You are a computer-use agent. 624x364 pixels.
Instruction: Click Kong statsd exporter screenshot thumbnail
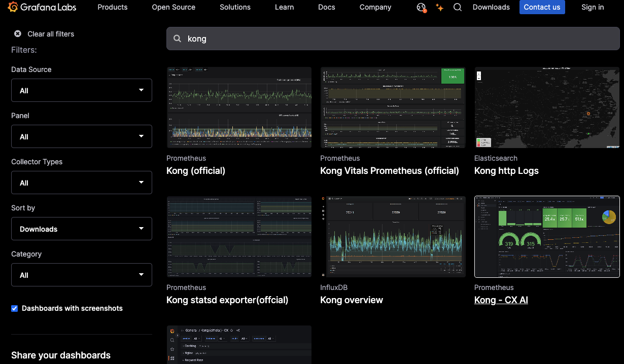(239, 237)
